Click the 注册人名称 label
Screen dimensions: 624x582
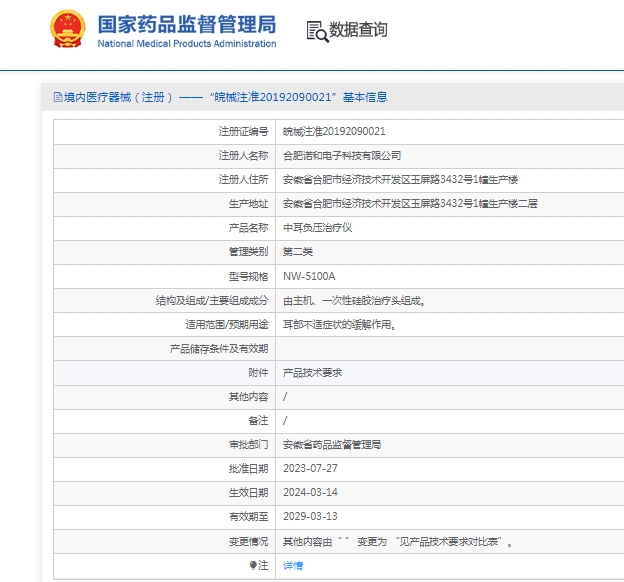click(244, 156)
